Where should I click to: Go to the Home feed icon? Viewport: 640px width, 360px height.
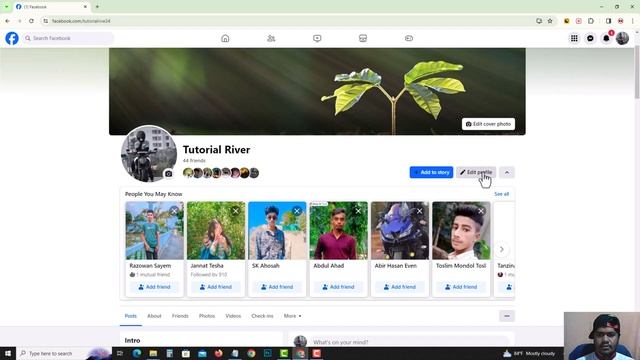click(225, 38)
